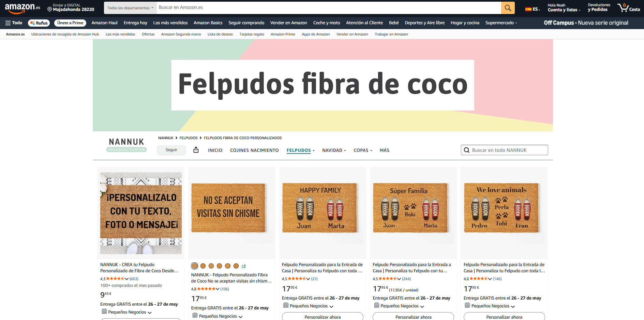Click Personalizar ahora under We love animals doormat
Viewport: 644px width, 320px height.
(x=504, y=316)
